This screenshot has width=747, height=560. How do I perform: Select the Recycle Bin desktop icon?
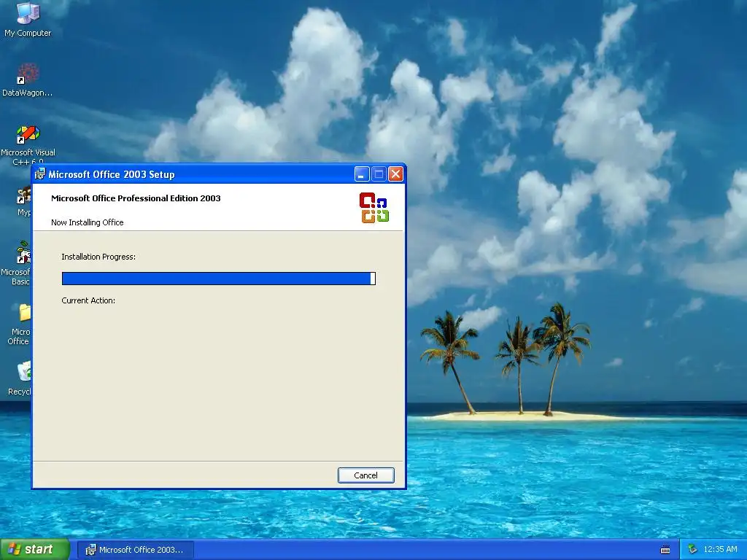[x=20, y=378]
